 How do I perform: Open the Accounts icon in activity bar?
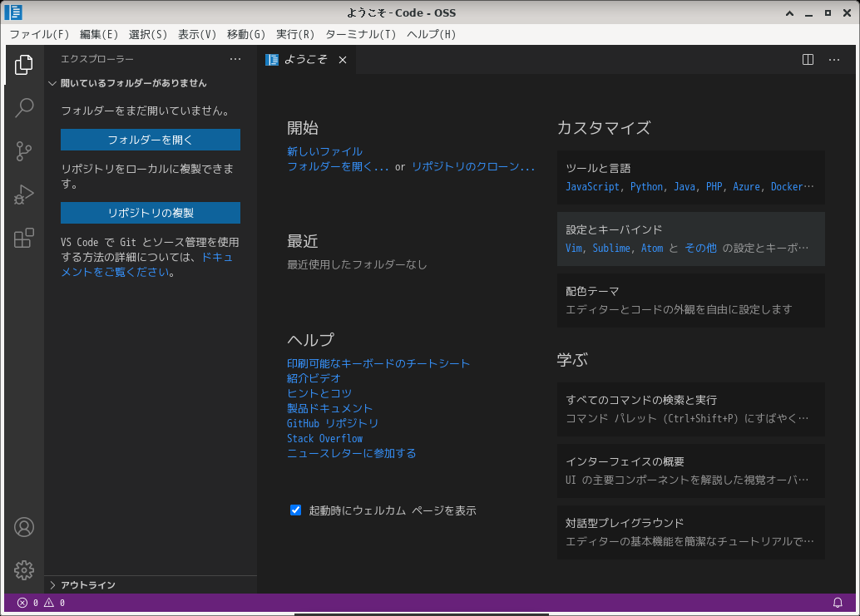(23, 527)
